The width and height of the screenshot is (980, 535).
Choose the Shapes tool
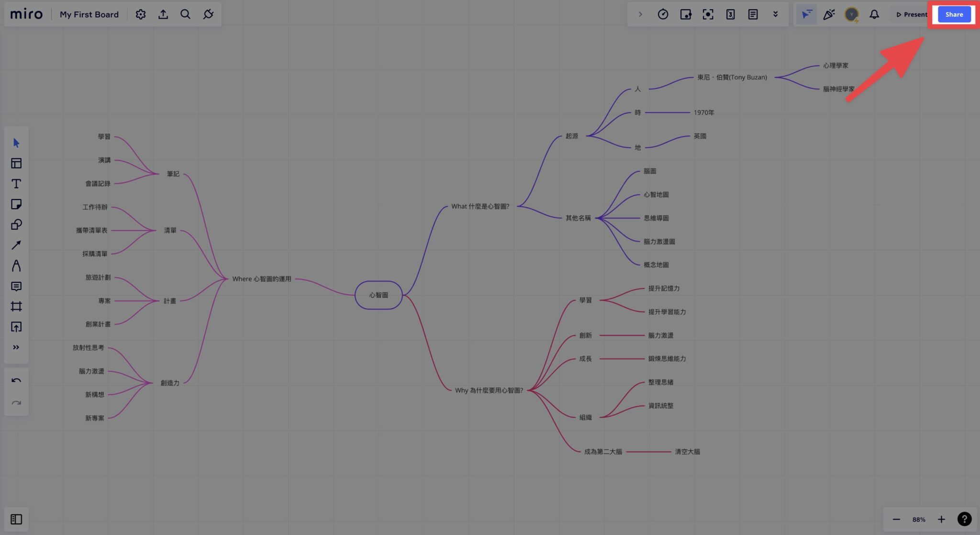point(16,224)
